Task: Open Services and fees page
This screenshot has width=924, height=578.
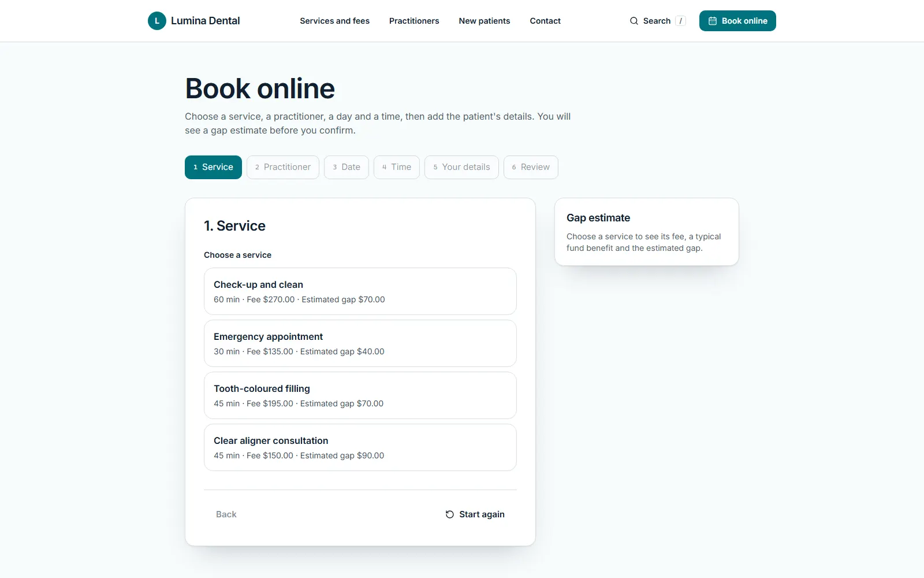Action: point(334,21)
